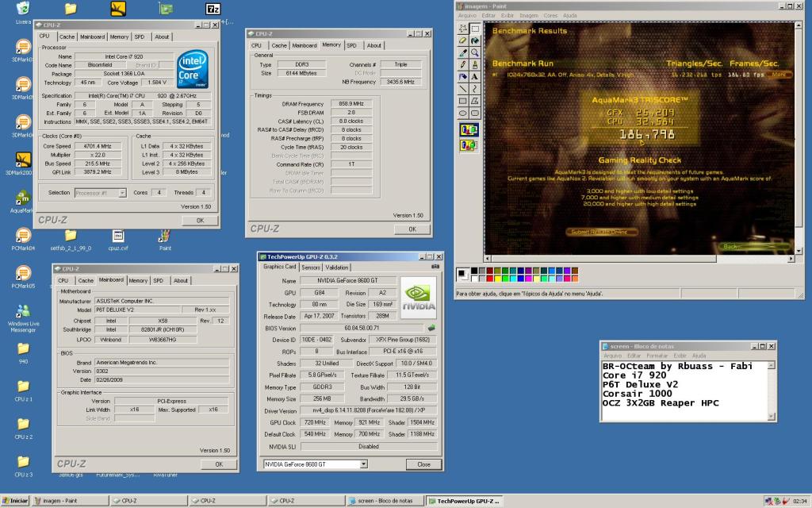Expand the NVIDIA GeForce 8600 GT dropdown

(x=363, y=464)
